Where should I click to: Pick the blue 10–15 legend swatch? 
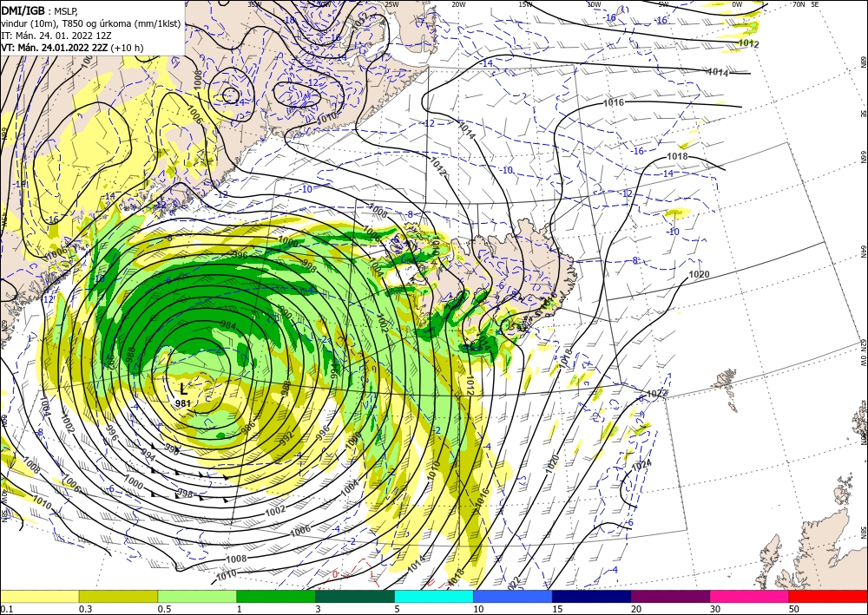click(x=513, y=596)
